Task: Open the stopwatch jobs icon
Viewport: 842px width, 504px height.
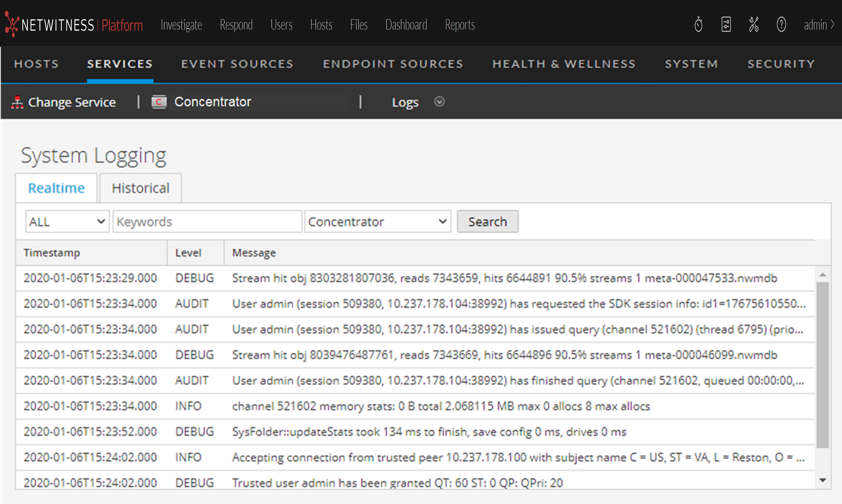Action: (x=698, y=25)
